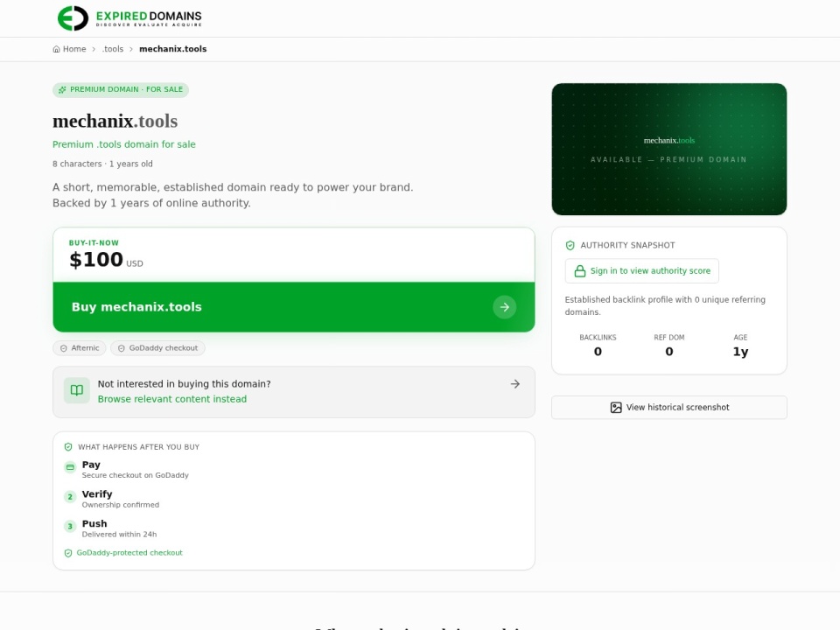The width and height of the screenshot is (840, 630).
Task: Click Secure checkout on GoDaddy text
Action: pyautogui.click(x=135, y=475)
